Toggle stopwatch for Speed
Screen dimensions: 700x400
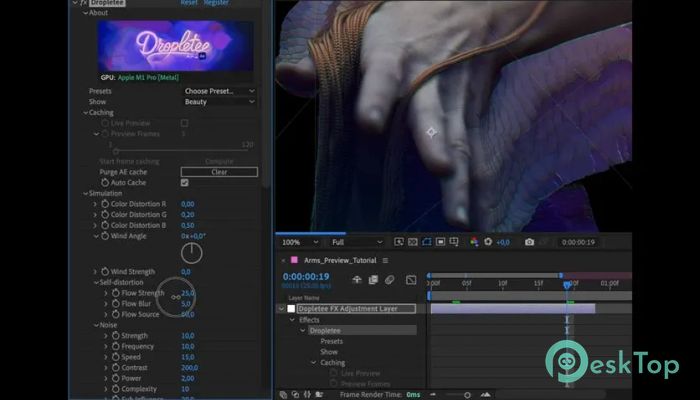[x=116, y=357]
